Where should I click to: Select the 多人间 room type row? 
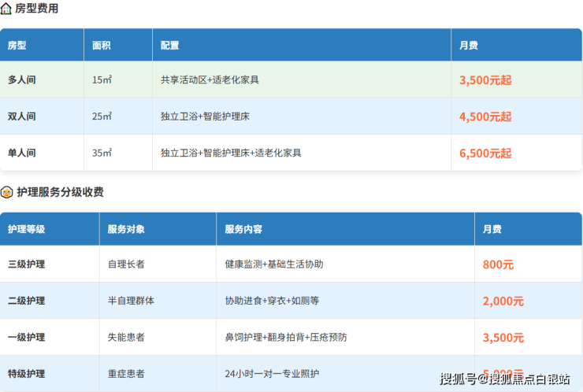point(22,80)
